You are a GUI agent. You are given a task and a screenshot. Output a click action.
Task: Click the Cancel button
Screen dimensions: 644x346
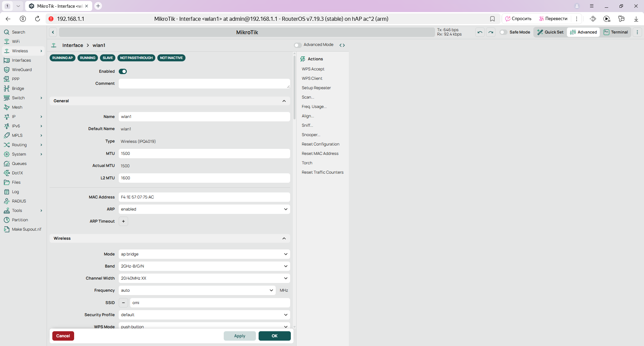click(63, 336)
